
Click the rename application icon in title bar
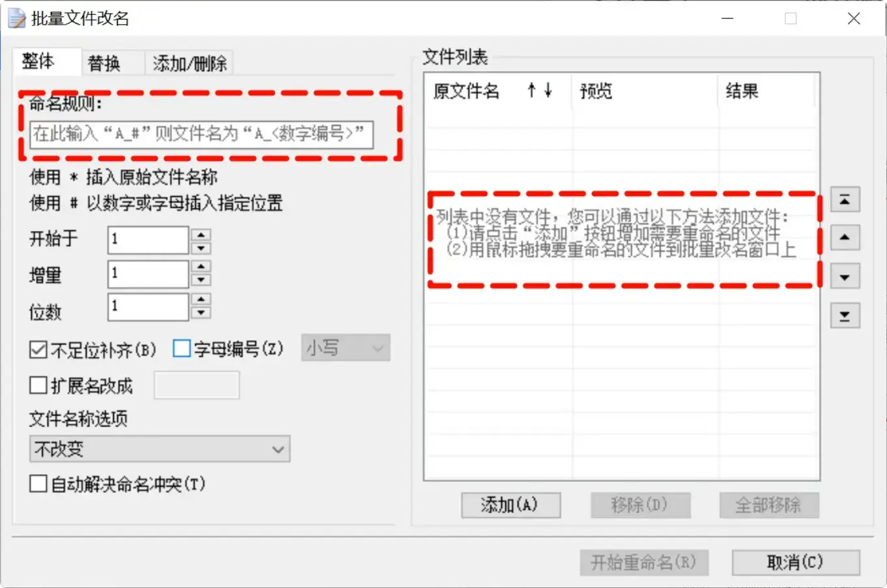tap(18, 18)
